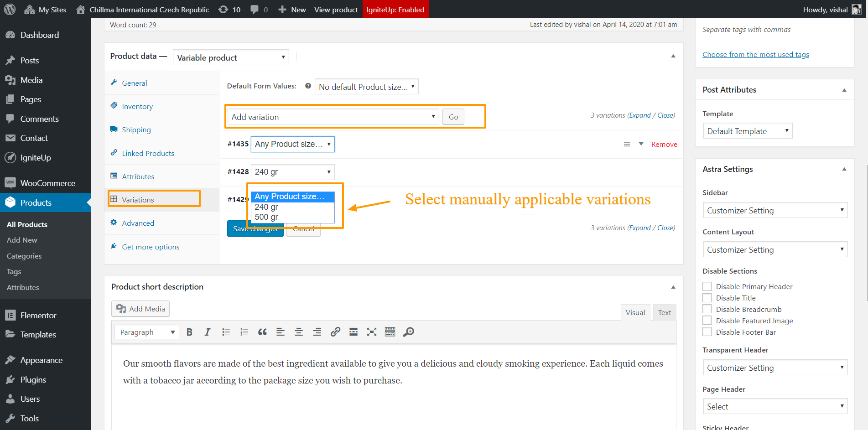Toggle the fullscreen editor icon

click(372, 332)
